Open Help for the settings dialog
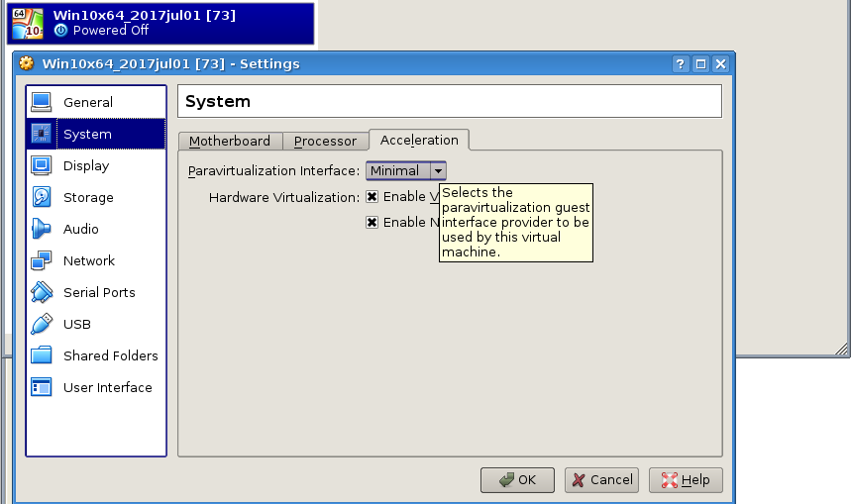This screenshot has width=851, height=504. [685, 479]
